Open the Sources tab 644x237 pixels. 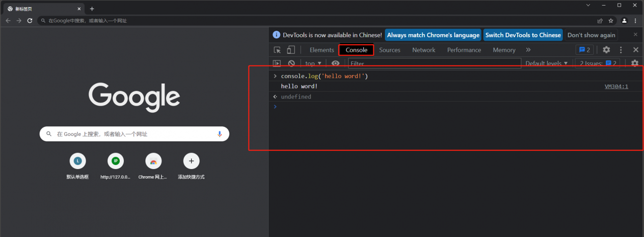[x=390, y=50]
